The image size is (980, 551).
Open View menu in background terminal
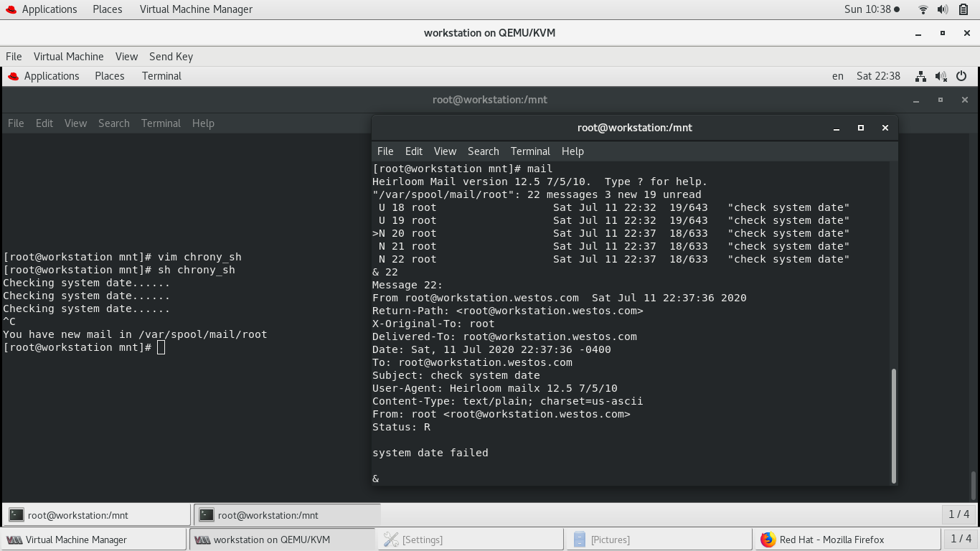pos(75,123)
